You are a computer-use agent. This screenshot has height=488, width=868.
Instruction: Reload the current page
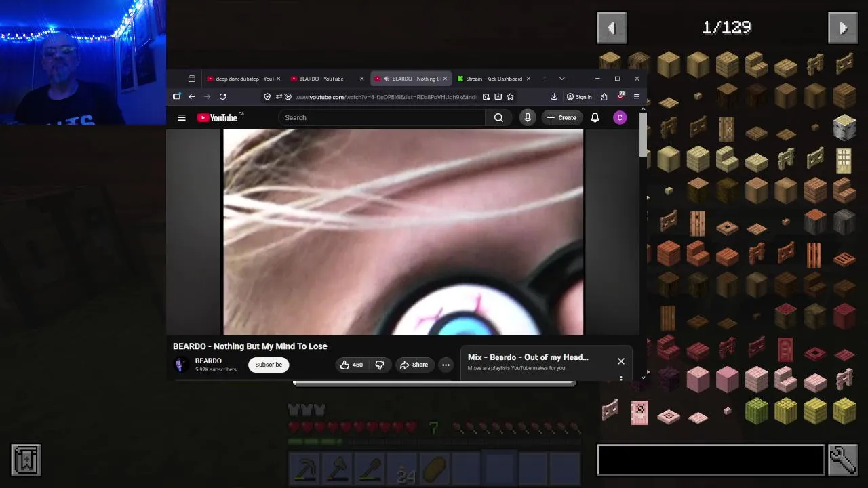pyautogui.click(x=222, y=97)
